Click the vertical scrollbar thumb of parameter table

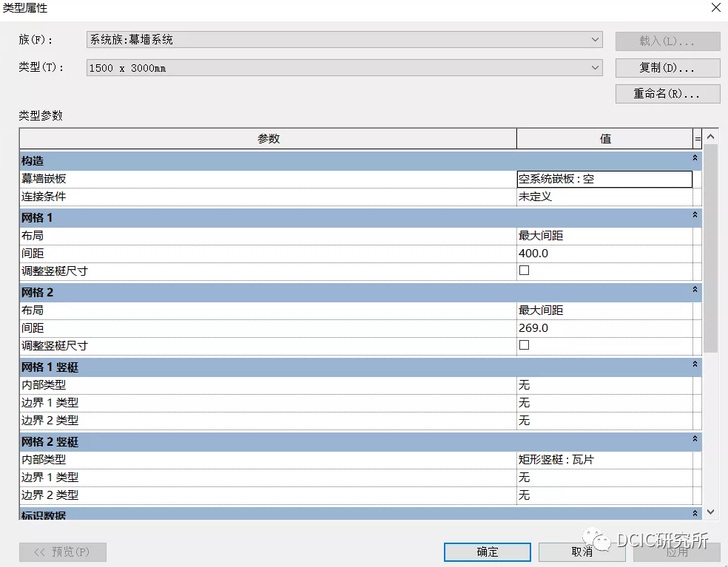(710, 248)
